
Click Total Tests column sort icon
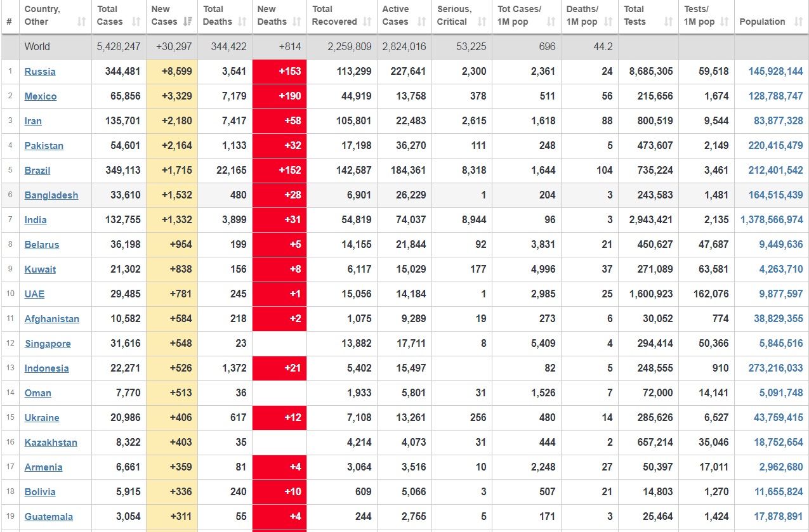tap(668, 22)
